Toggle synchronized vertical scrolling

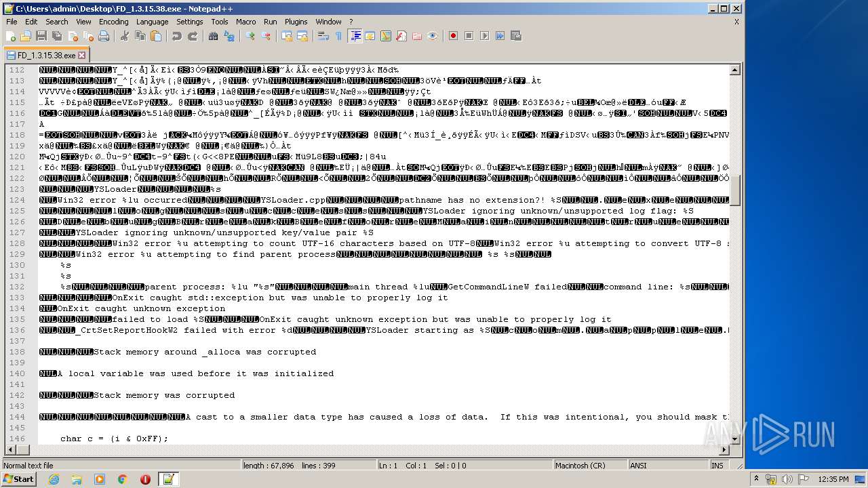point(287,36)
